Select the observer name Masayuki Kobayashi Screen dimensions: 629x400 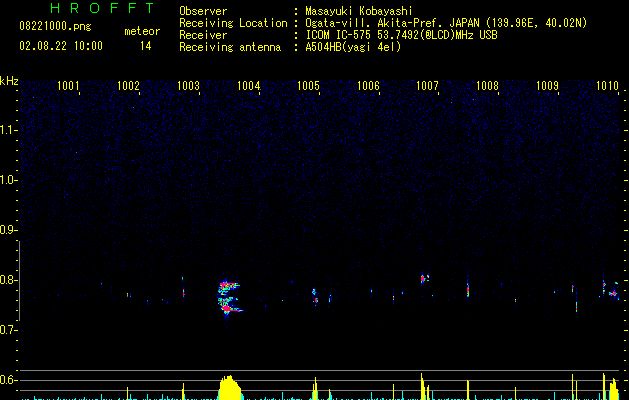click(359, 11)
